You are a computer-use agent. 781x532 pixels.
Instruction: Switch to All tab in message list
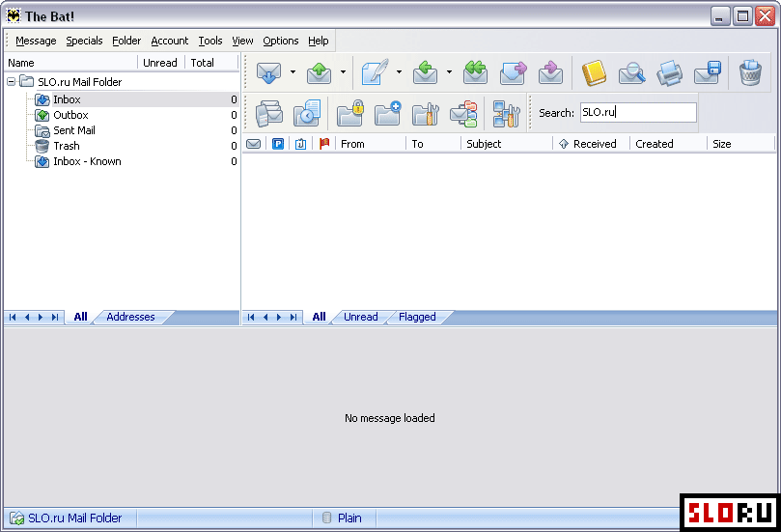click(319, 317)
